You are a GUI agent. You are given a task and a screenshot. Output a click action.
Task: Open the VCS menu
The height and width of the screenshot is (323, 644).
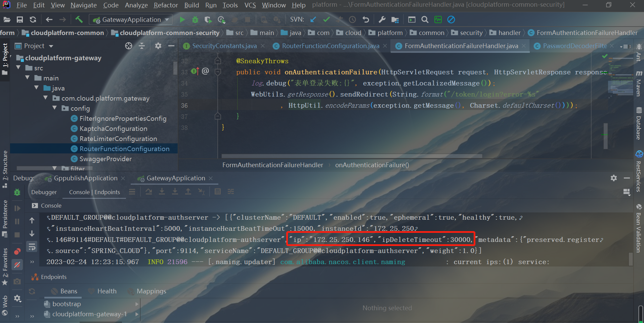coord(250,5)
